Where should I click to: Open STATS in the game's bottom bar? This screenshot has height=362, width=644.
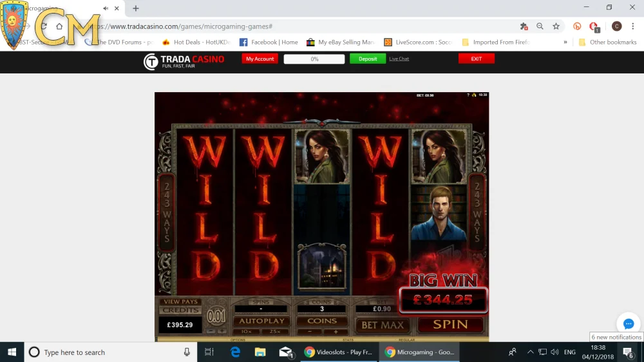point(348,340)
